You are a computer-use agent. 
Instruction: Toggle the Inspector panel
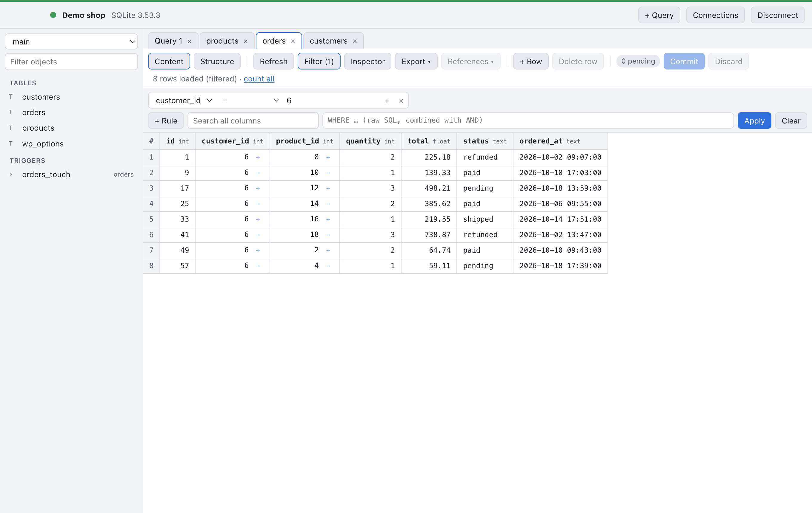tap(367, 61)
